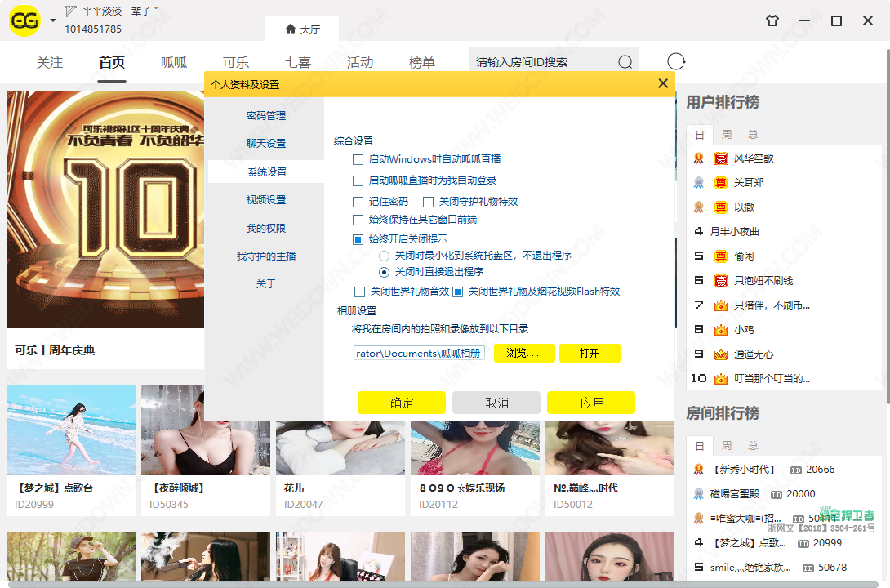Open the 榜单 navigation tab
Viewport: 890px width, 588px height.
[421, 62]
